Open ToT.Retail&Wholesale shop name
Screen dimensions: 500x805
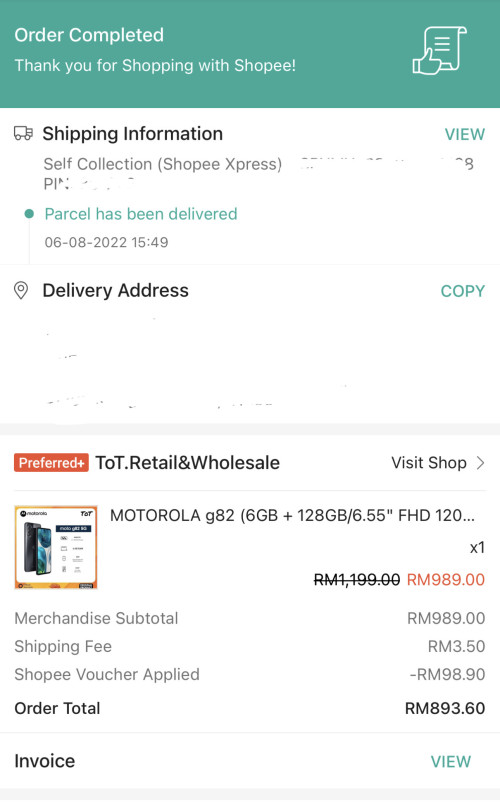coord(188,463)
